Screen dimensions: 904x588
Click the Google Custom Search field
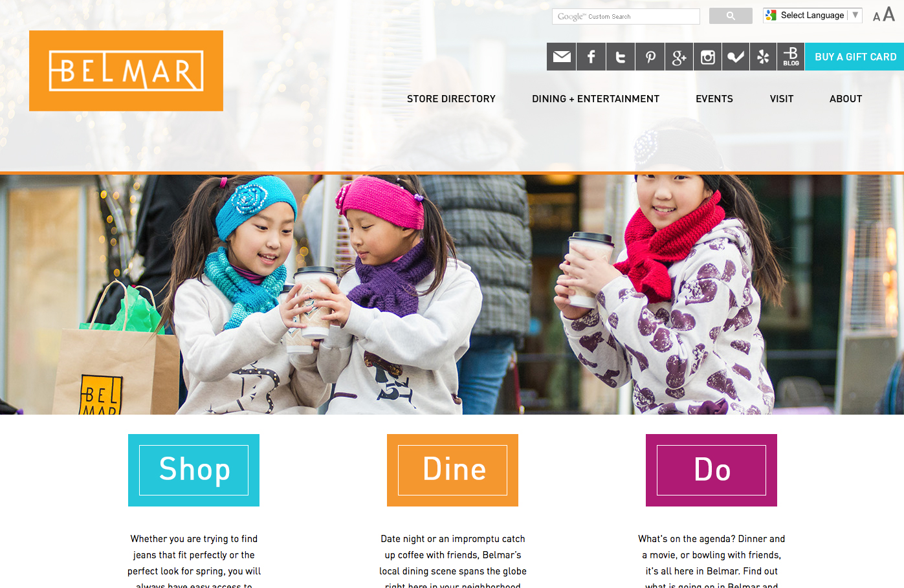pos(626,16)
